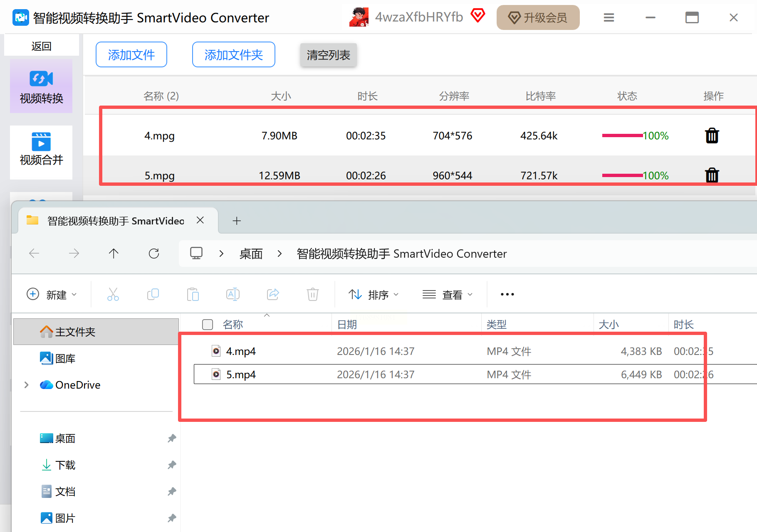Switch to 视频转换 mode in sidebar

[x=41, y=86]
